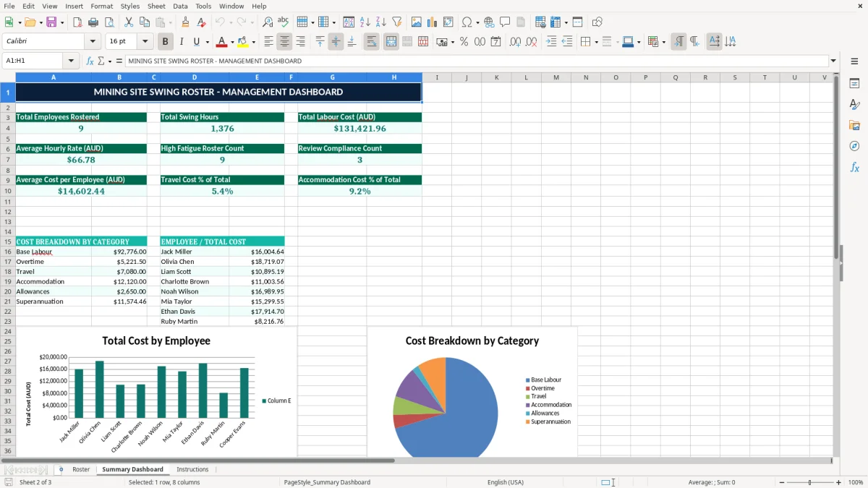The height and width of the screenshot is (488, 868).
Task: Click the Sum sigma button
Action: (x=101, y=61)
